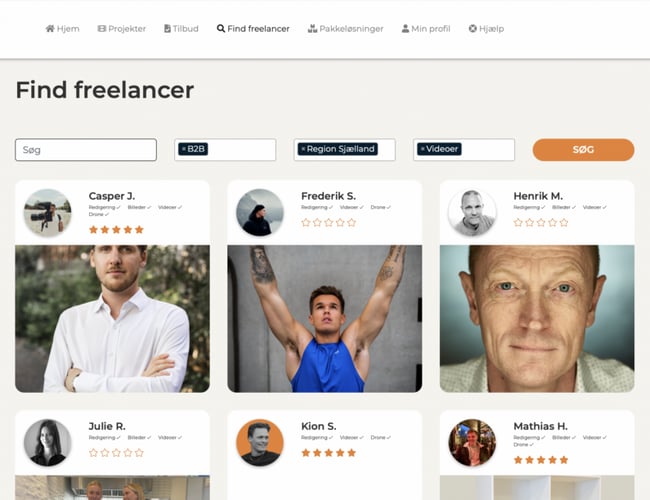Click the Min profil person icon
Viewport: 650px width, 500px height.
[405, 29]
